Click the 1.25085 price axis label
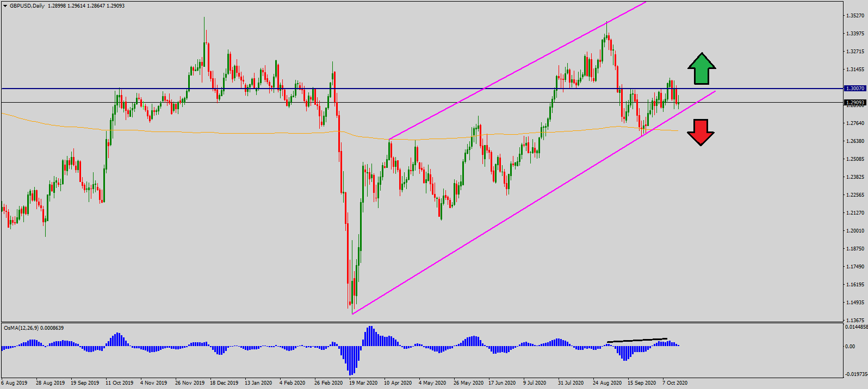The image size is (868, 389). [x=855, y=159]
